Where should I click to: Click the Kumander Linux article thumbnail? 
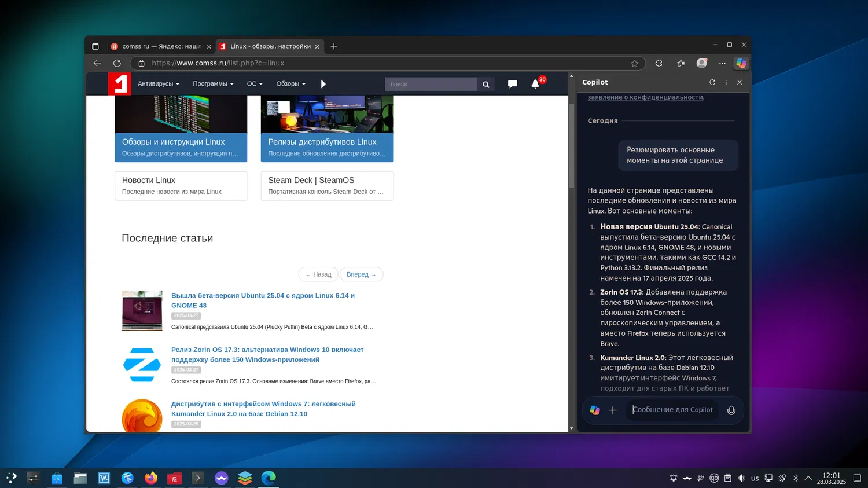pos(142,416)
